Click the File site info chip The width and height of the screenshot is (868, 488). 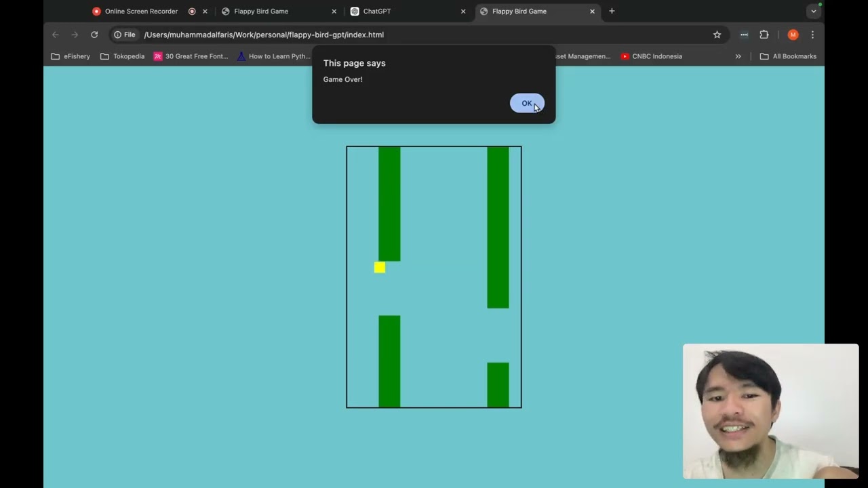(x=125, y=35)
